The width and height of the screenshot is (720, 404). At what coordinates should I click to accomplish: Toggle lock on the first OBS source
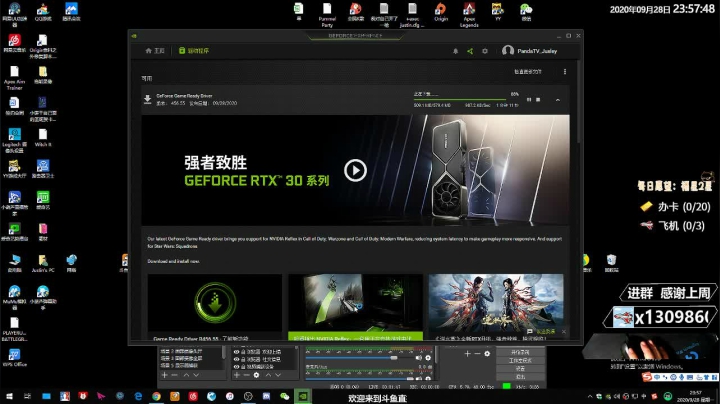coord(243,352)
